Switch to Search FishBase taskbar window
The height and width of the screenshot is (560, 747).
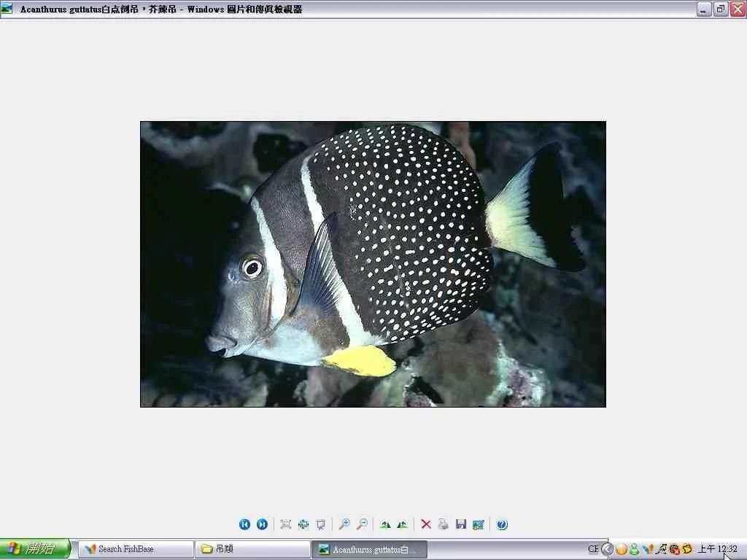[136, 549]
